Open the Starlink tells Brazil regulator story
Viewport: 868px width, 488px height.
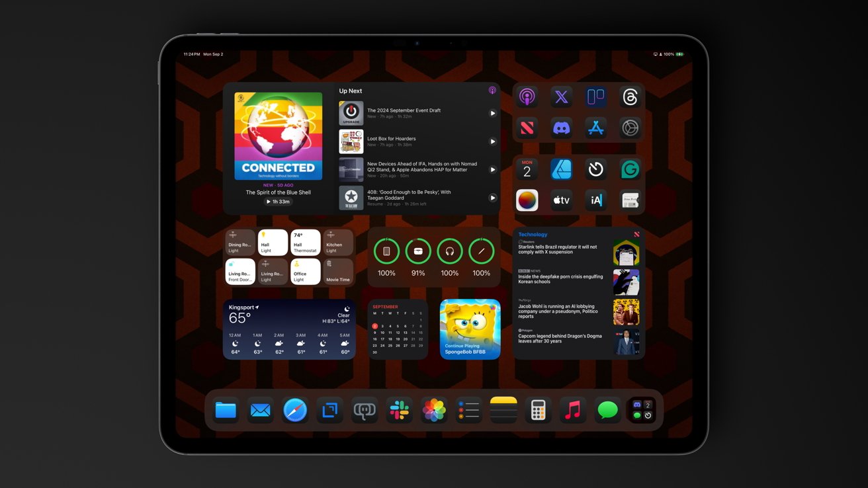(578, 252)
